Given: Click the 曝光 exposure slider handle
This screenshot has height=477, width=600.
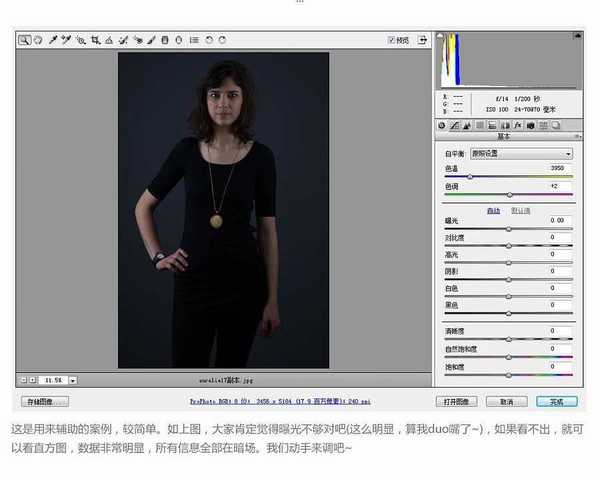Looking at the screenshot, I should (x=509, y=229).
